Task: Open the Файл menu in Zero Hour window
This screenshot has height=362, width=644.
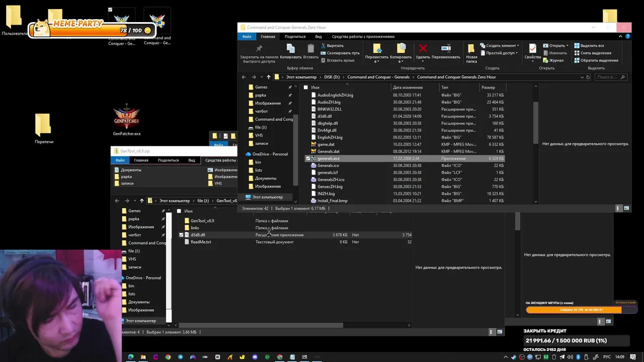Action: [x=247, y=36]
